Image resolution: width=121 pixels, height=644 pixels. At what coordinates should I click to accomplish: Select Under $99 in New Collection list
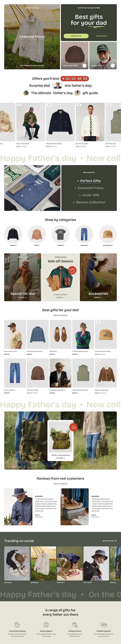(x=90, y=195)
